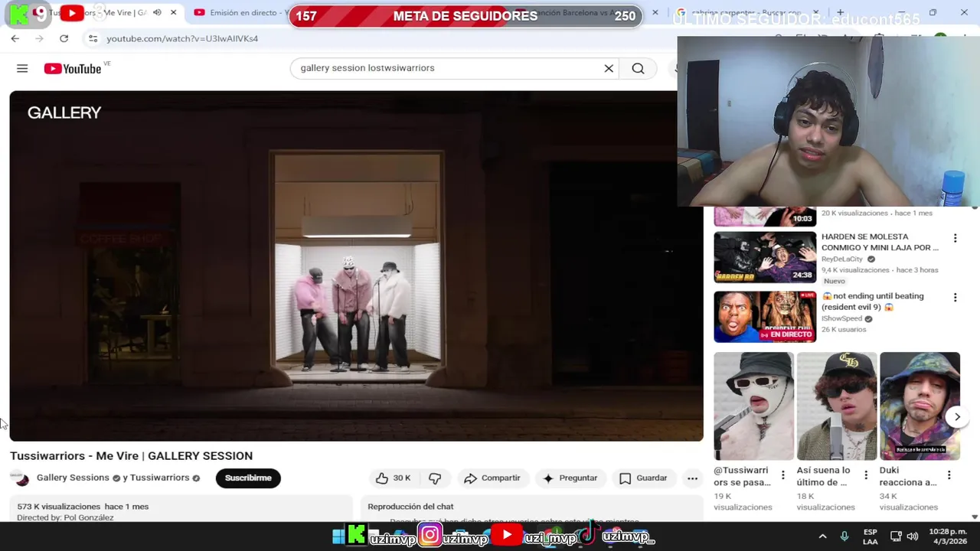Screen dimensions: 980x551
Task: Open the YouTube hamburger guide menu
Action: click(x=22, y=69)
